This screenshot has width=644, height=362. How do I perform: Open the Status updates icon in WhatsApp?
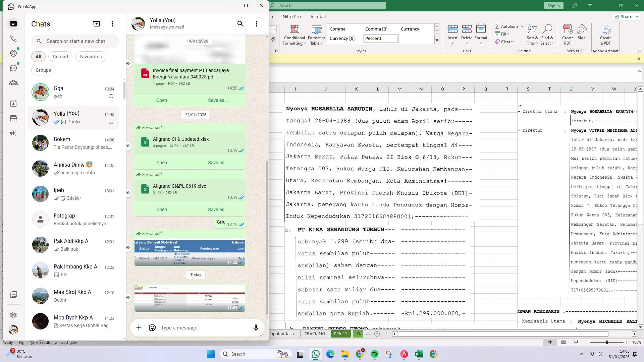[x=13, y=53]
